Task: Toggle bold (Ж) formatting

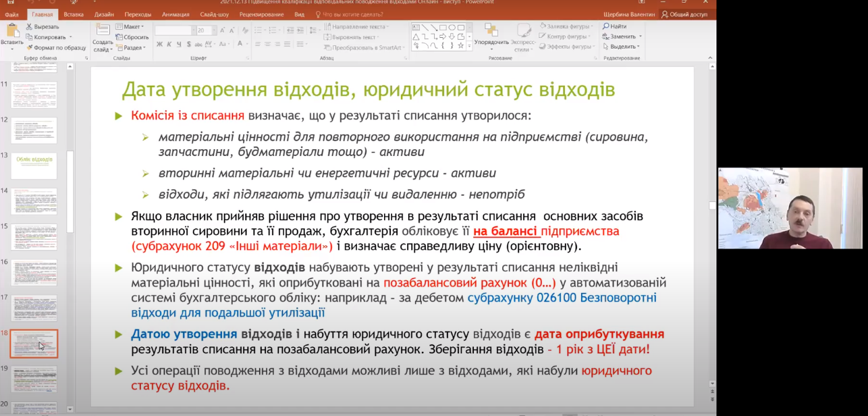Action: (160, 44)
